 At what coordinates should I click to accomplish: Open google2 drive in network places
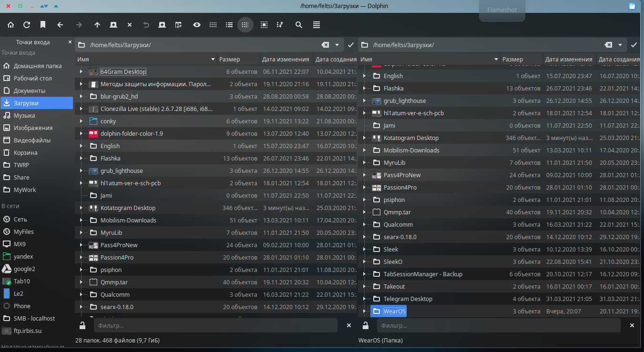point(37,269)
